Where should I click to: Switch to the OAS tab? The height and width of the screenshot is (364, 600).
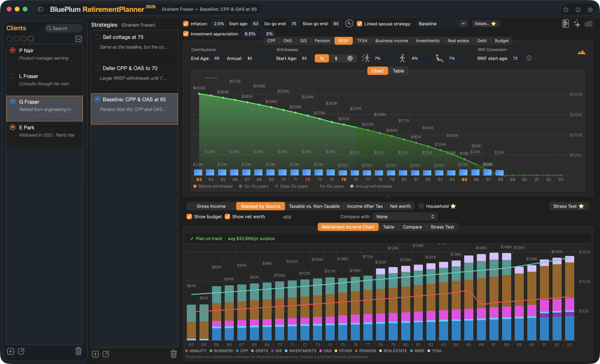tap(288, 41)
